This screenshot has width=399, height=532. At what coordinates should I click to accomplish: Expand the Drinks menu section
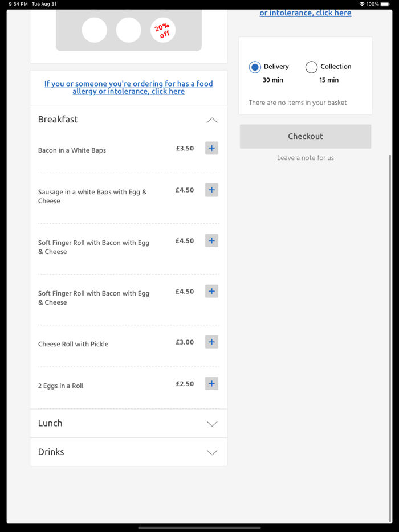[211, 452]
